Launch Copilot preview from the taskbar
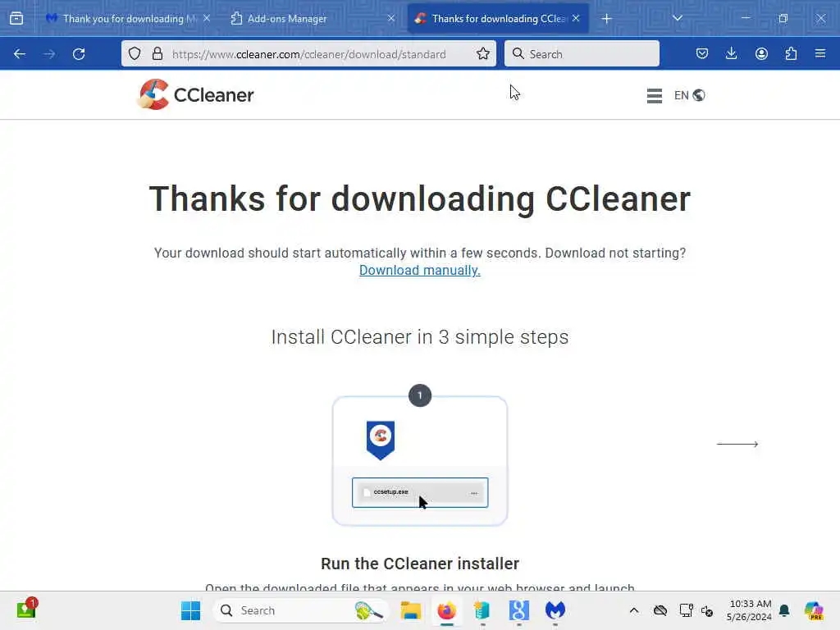Viewport: 840px width, 630px height. pos(814,610)
